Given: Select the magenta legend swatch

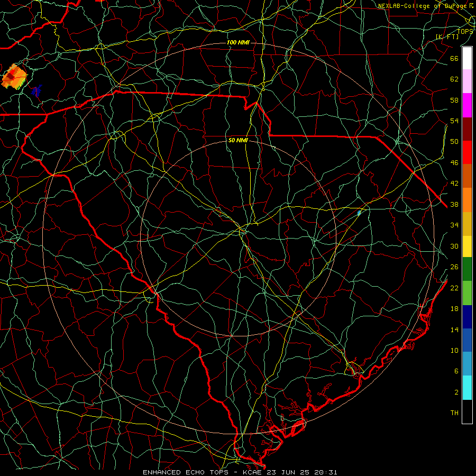Looking at the screenshot, I should (x=467, y=105).
